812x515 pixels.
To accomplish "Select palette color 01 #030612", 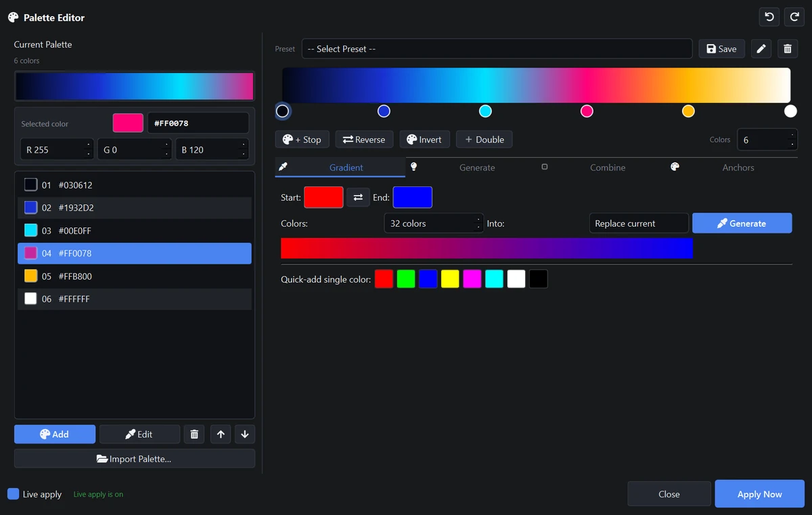I will [135, 185].
